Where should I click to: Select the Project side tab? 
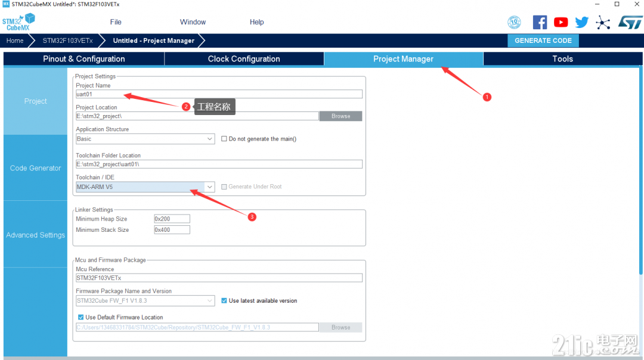pos(35,101)
